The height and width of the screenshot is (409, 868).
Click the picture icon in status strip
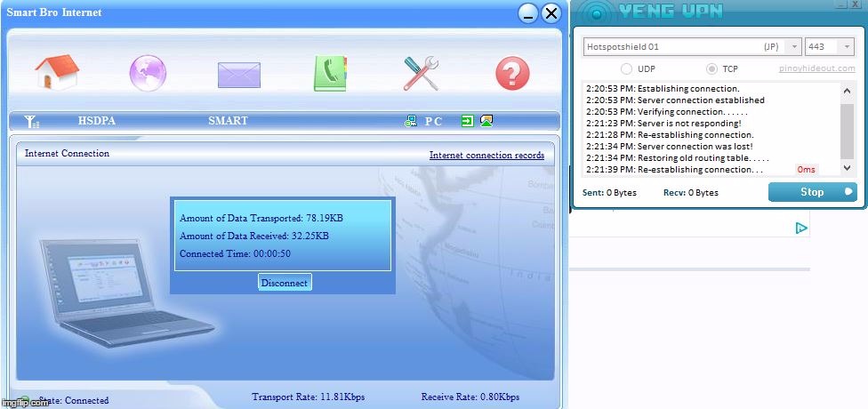point(486,121)
